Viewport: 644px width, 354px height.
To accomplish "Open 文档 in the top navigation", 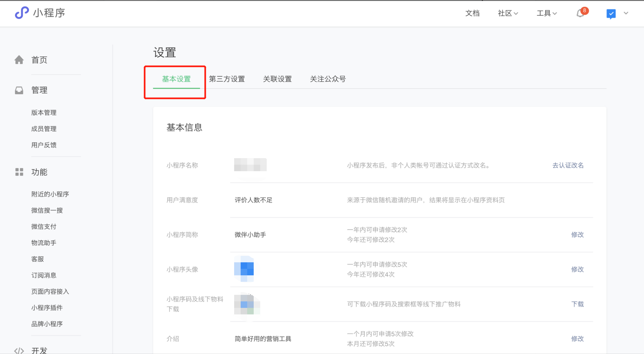I will (472, 13).
